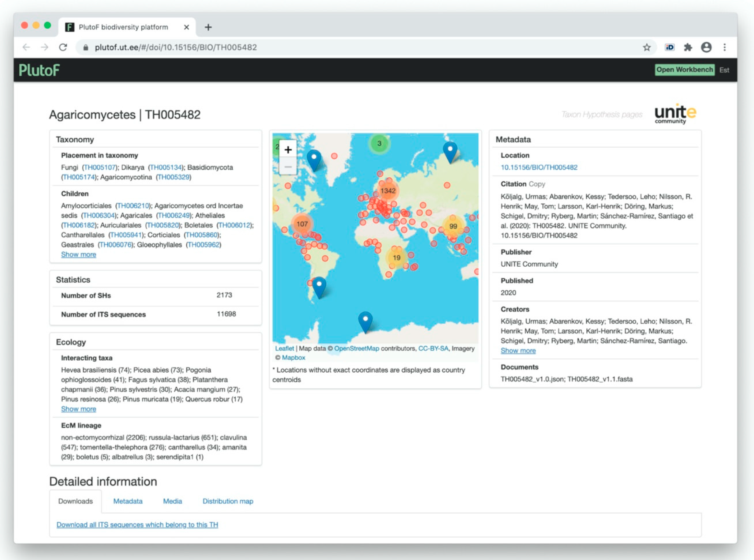
Task: Copy the citation text
Action: (537, 184)
